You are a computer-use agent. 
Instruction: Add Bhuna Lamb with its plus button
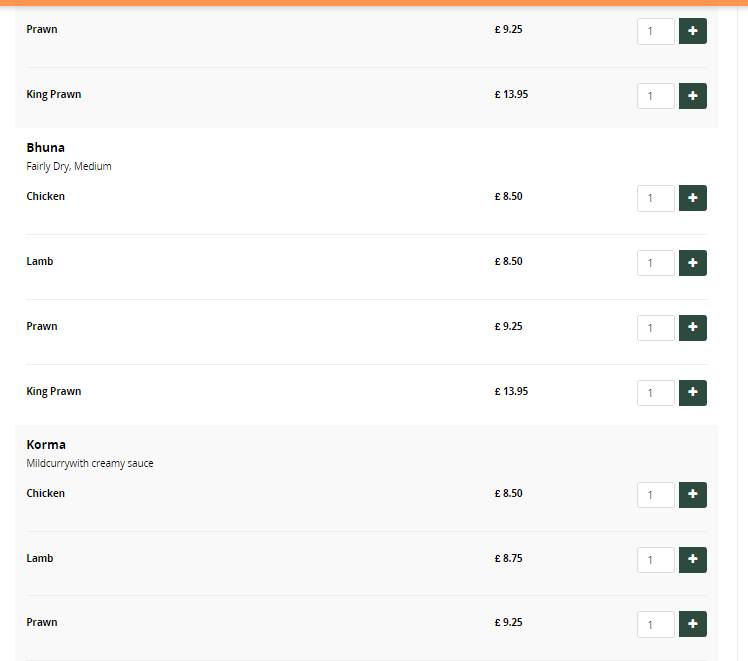point(693,263)
